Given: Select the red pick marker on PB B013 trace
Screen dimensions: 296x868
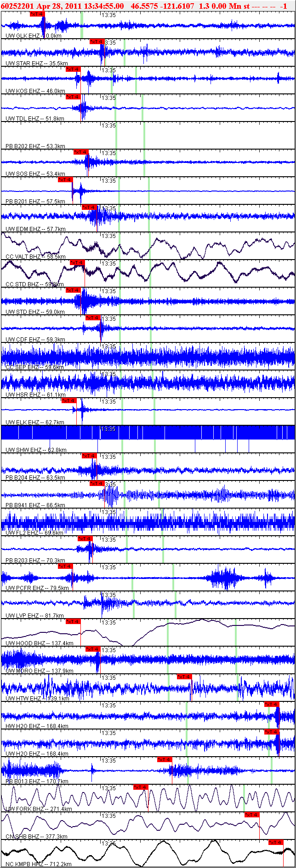Looking at the screenshot, I should [x=165, y=760].
